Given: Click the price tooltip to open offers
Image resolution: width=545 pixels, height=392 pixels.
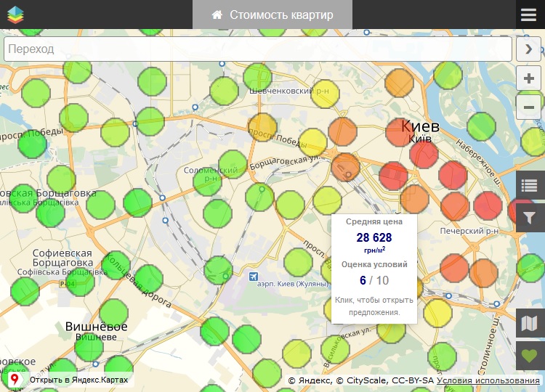Looking at the screenshot, I should 374,269.
